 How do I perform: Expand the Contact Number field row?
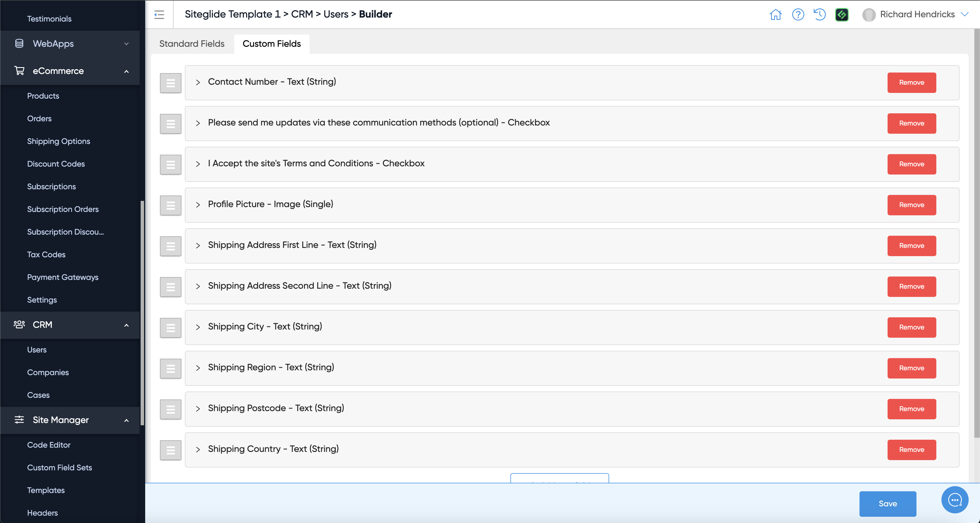point(198,82)
